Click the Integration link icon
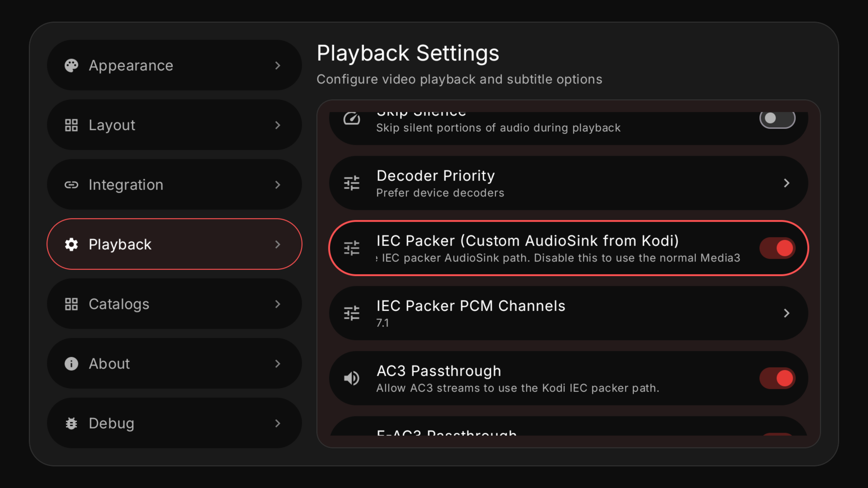The image size is (868, 488). pos(71,185)
